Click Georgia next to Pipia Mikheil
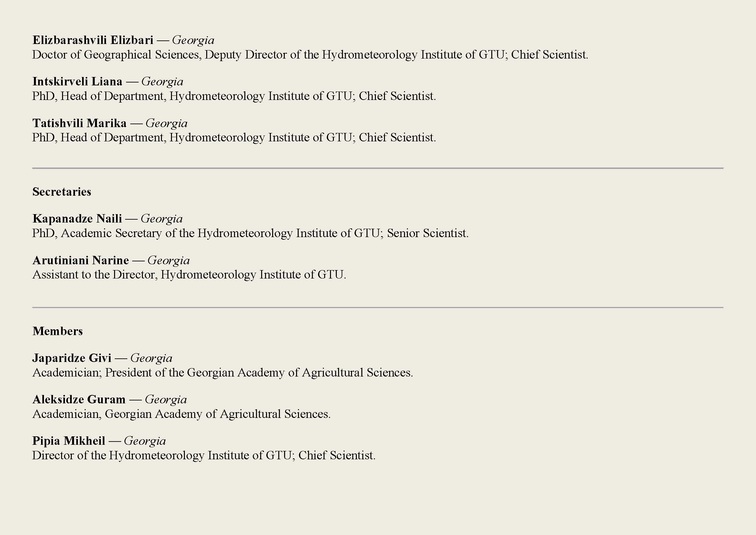Viewport: 756px width, 535px height. click(x=145, y=441)
